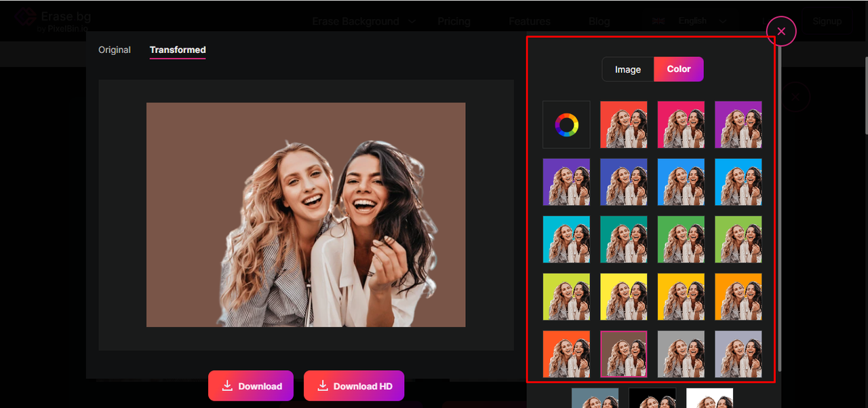Choose the black background swatch
The image size is (868, 408).
click(652, 398)
